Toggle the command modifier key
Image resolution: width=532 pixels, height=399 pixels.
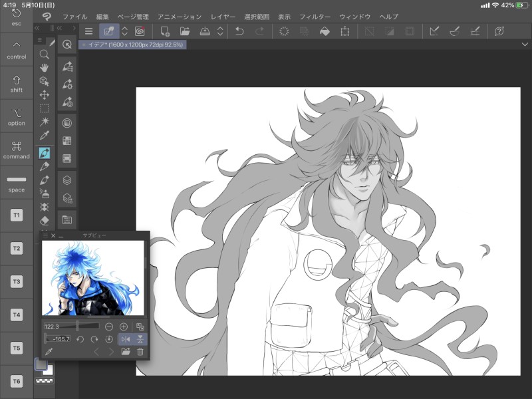point(16,150)
